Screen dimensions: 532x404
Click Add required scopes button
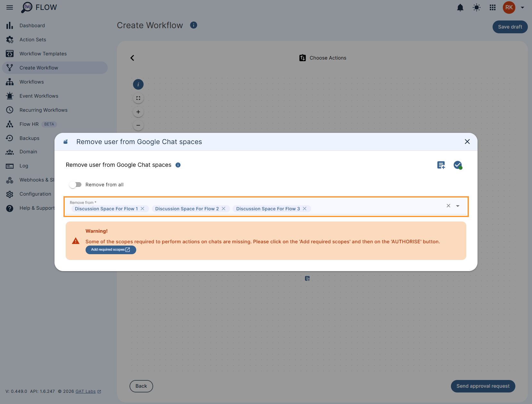[111, 250]
